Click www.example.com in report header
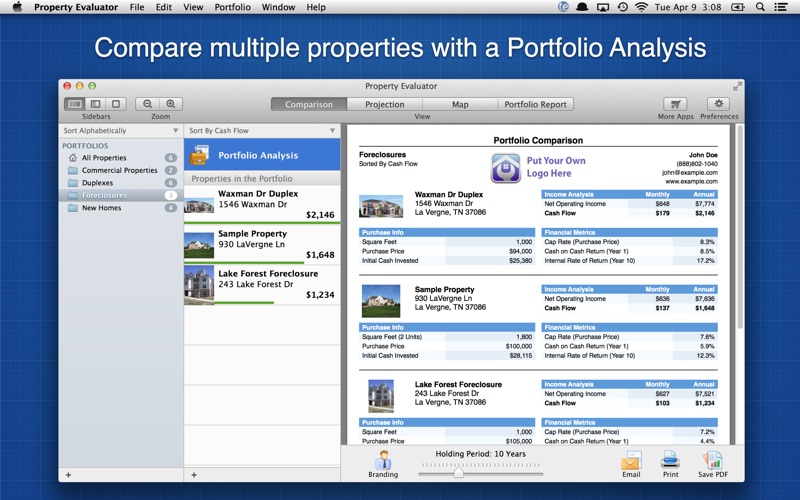Image resolution: width=800 pixels, height=500 pixels. coord(691,181)
